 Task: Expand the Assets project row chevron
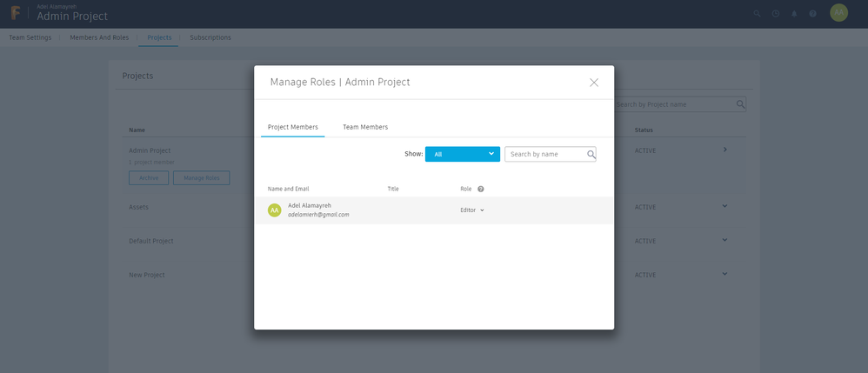pyautogui.click(x=725, y=206)
